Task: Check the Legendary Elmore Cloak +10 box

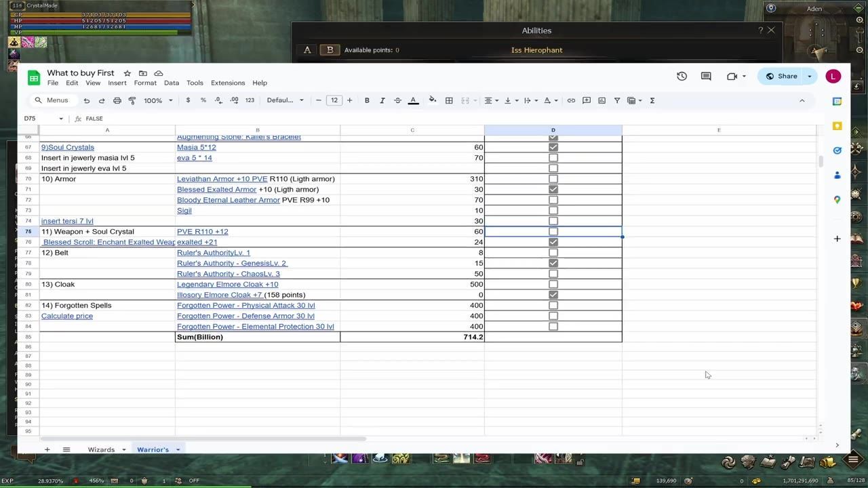Action: tap(553, 284)
